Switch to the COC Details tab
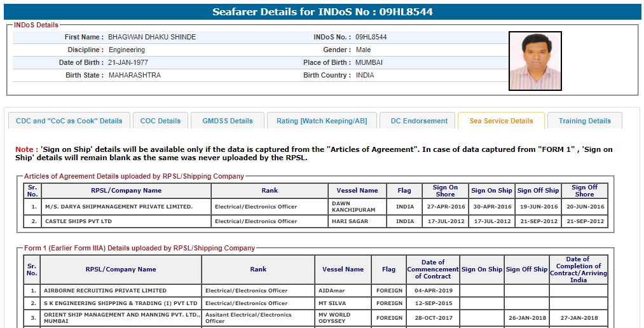The image size is (644, 328). 160,121
